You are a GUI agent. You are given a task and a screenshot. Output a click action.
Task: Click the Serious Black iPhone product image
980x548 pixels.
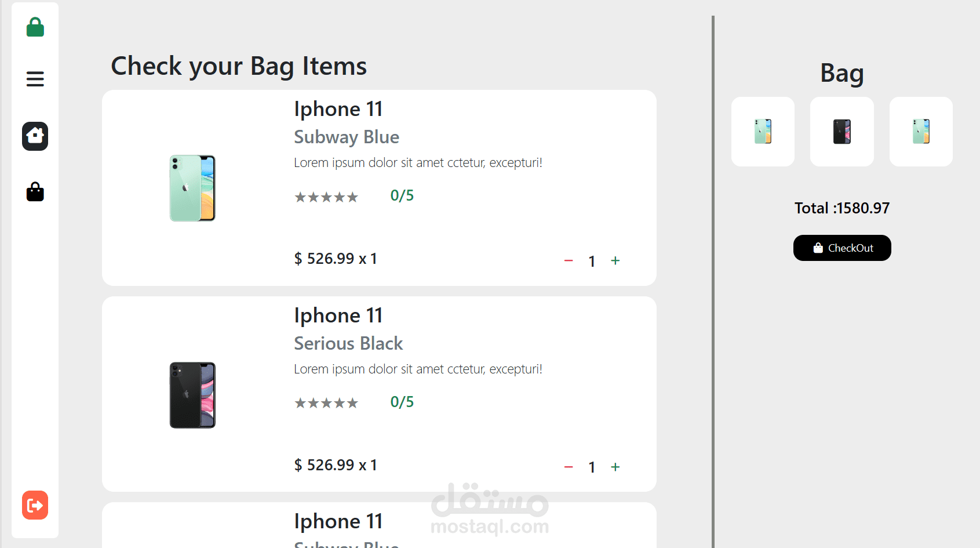point(192,395)
